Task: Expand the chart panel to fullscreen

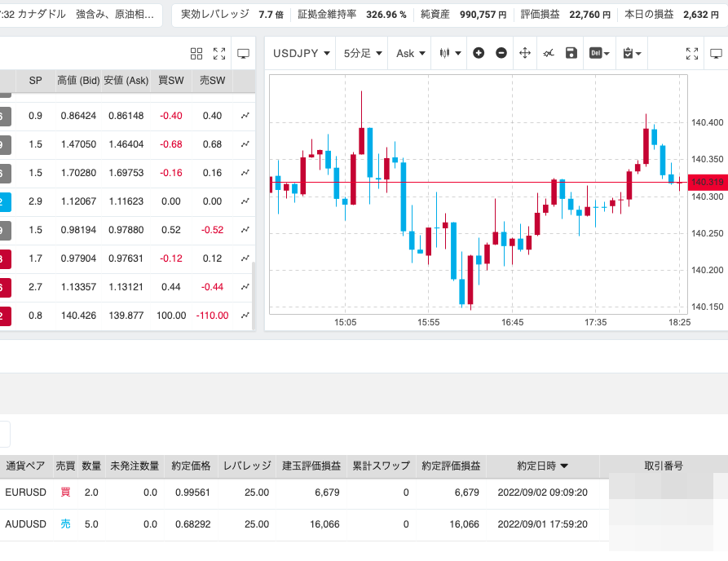Action: 692,54
